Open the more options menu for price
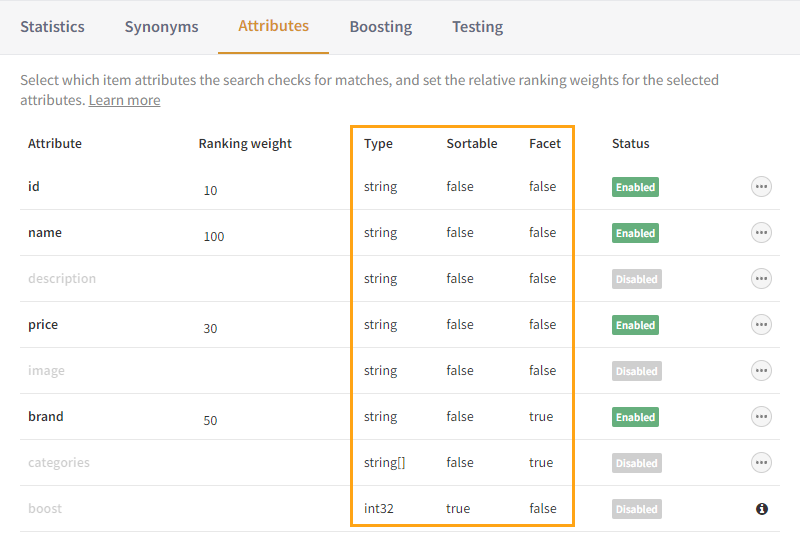The image size is (800, 552). coord(761,325)
